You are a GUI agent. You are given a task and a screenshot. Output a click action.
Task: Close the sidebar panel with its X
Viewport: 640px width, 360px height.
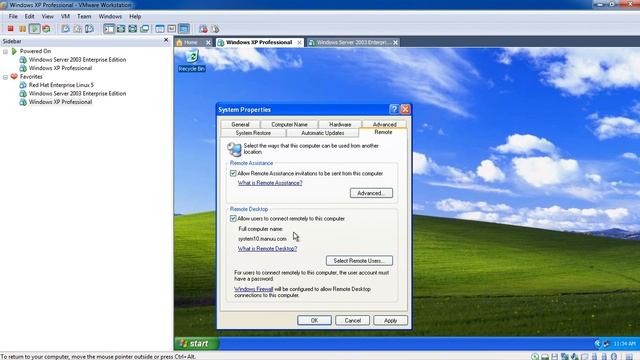coord(166,40)
